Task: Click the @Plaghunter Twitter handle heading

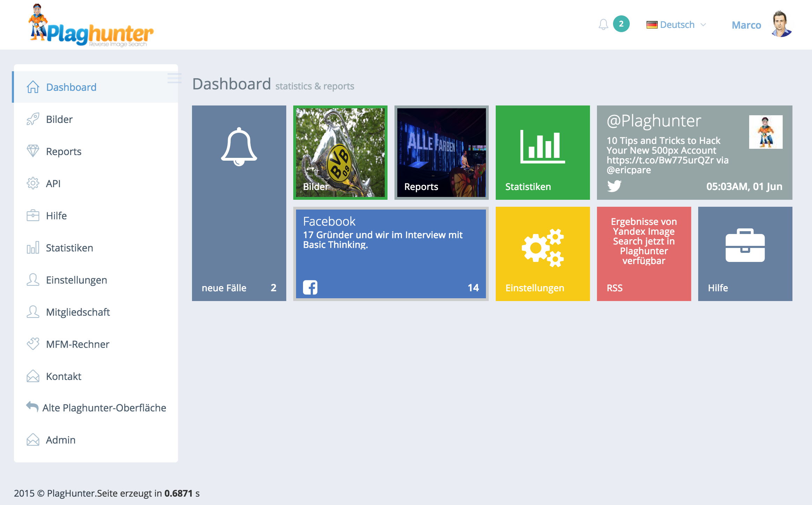Action: [654, 121]
